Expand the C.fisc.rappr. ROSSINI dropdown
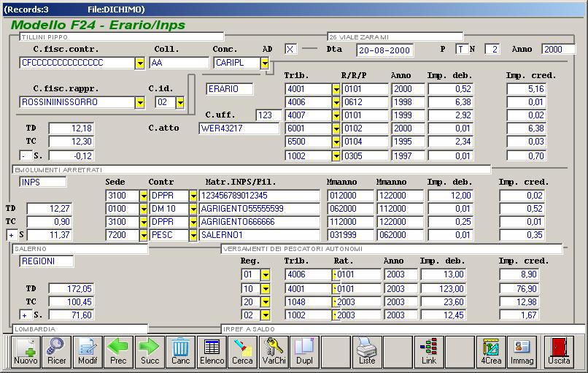This screenshot has height=373, width=588. pyautogui.click(x=139, y=102)
